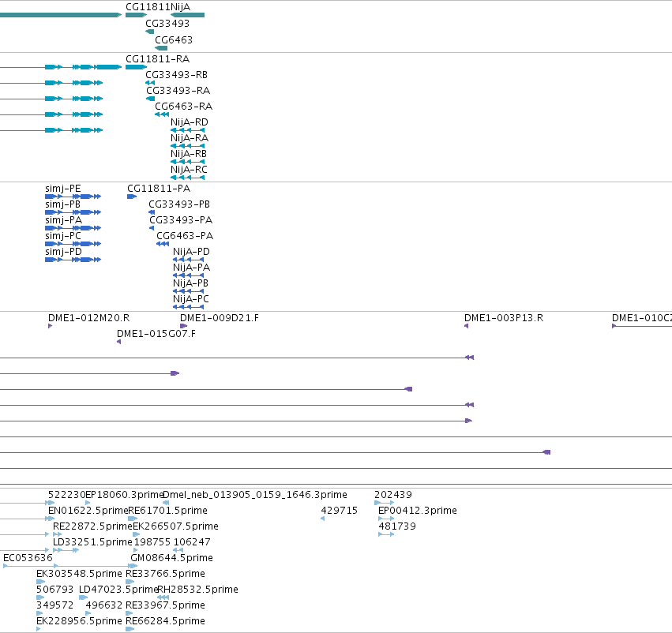
Task: Click EST label RE33766.5prime
Action: click(x=165, y=574)
